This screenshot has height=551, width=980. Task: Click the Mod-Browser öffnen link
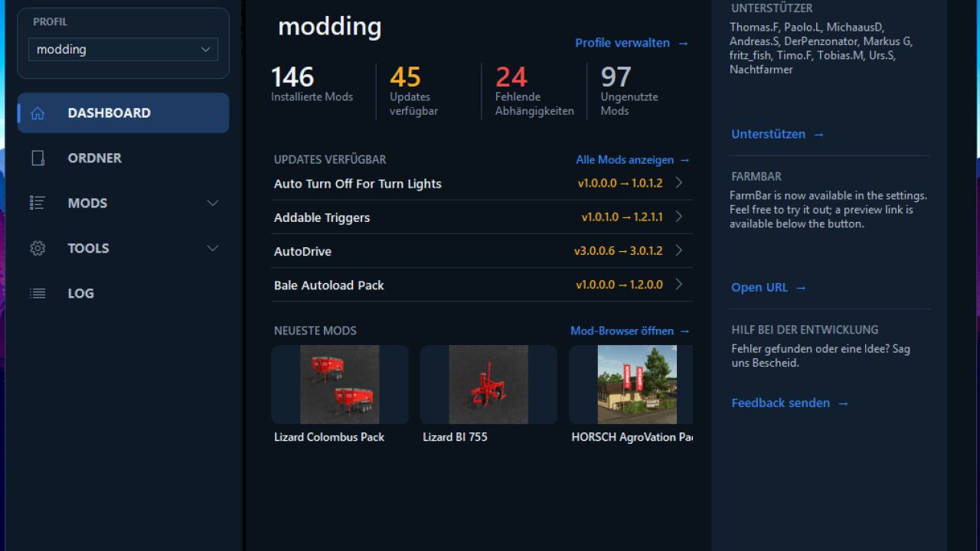coord(630,331)
